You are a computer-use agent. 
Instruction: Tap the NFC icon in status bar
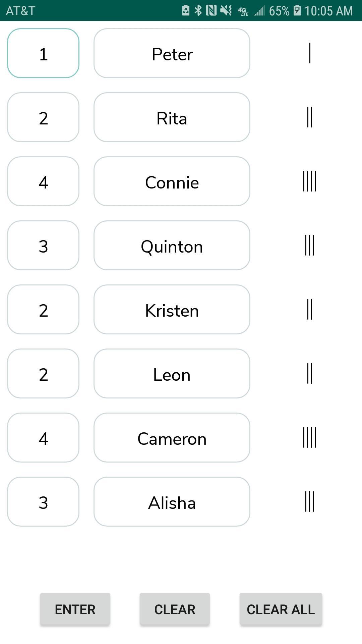tap(211, 10)
